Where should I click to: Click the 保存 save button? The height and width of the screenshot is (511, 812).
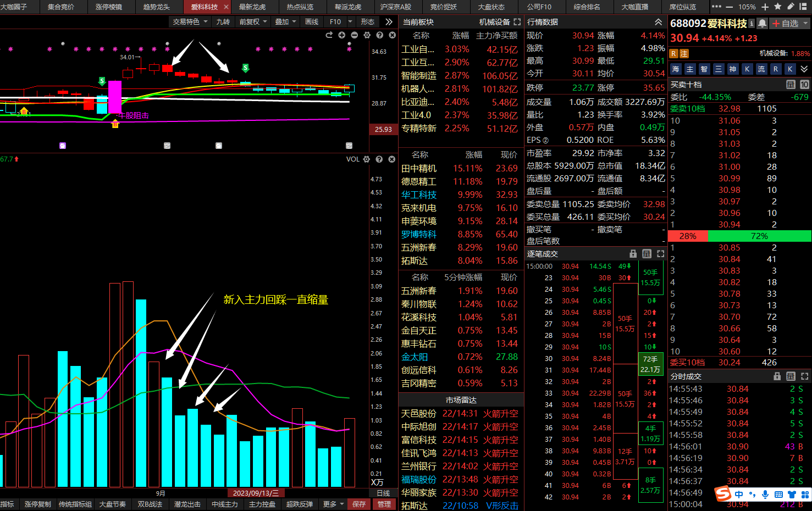(x=359, y=504)
